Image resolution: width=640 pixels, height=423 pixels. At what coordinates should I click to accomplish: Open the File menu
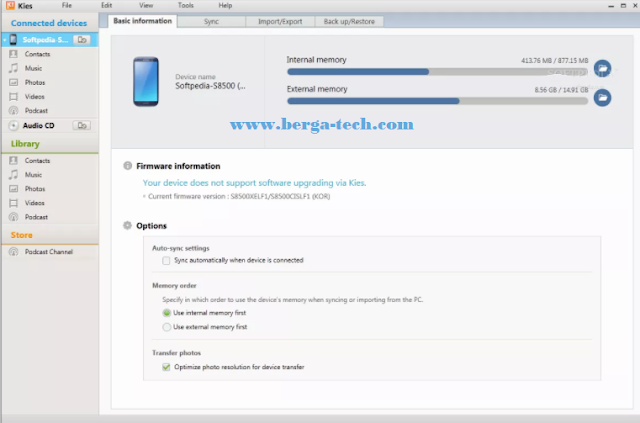point(67,5)
